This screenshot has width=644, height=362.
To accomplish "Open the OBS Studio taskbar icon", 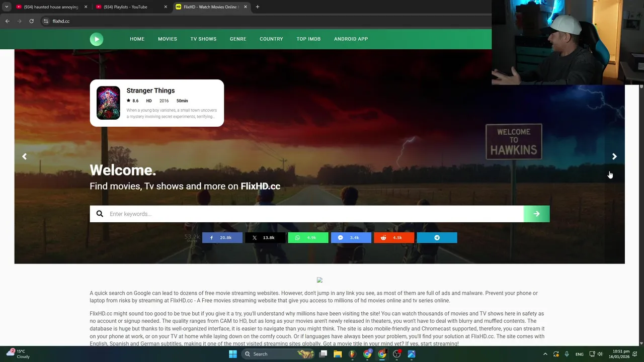I will tap(397, 354).
